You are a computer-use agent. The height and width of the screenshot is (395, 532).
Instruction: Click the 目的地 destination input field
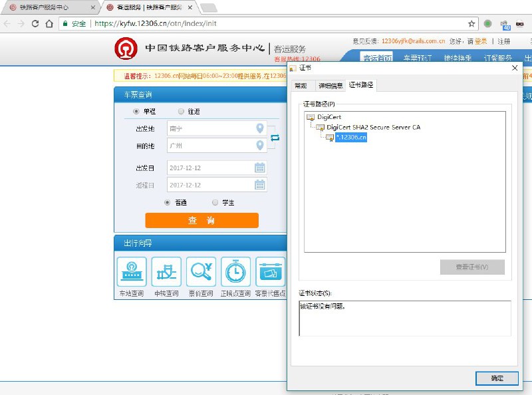point(217,145)
